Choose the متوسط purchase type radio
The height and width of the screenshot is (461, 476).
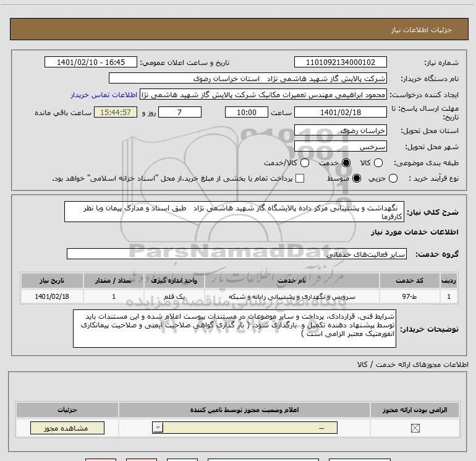357,178
